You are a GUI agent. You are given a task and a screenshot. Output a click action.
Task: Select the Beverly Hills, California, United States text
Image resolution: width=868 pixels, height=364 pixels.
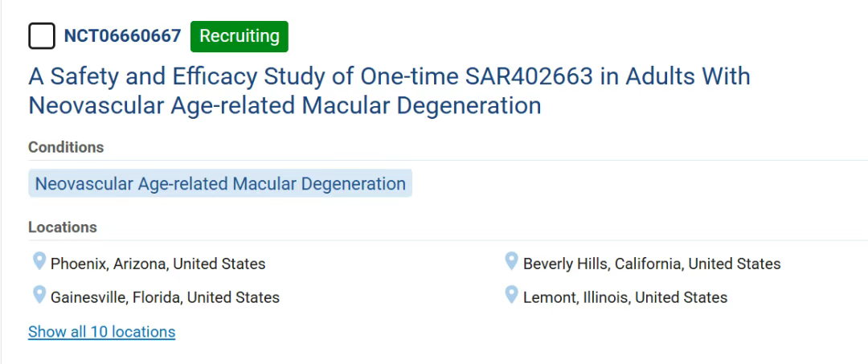tap(651, 264)
